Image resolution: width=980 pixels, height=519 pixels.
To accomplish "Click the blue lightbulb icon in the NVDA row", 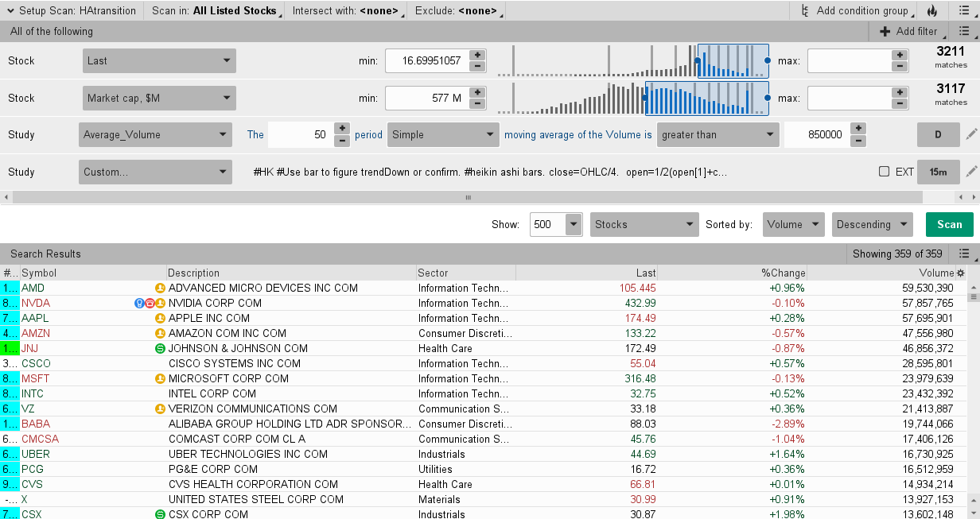I will [139, 303].
